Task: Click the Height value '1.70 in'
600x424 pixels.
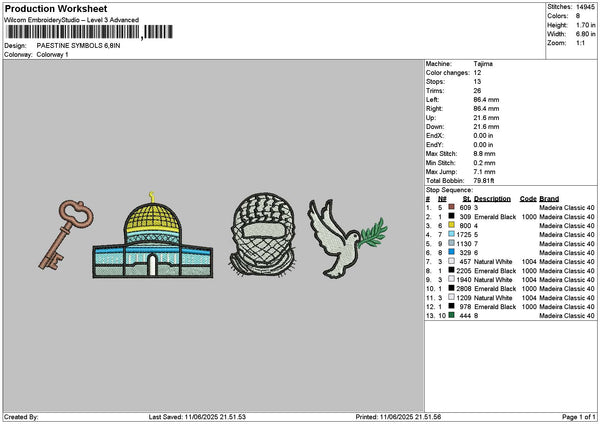Action: (585, 25)
